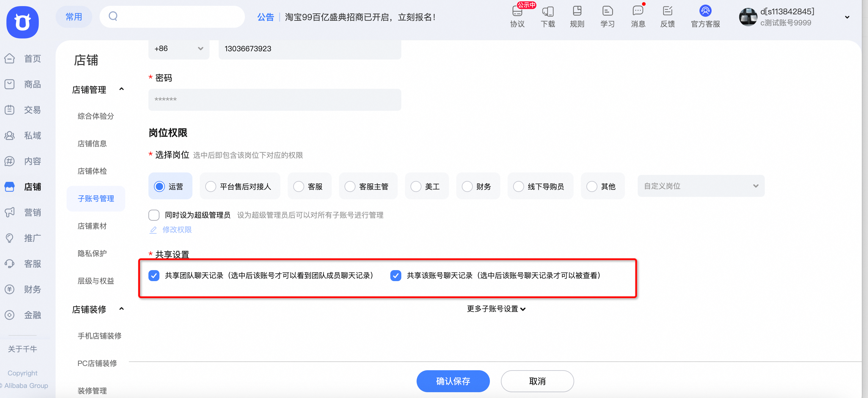Open the 学习 learning icon in top bar

pos(607,11)
